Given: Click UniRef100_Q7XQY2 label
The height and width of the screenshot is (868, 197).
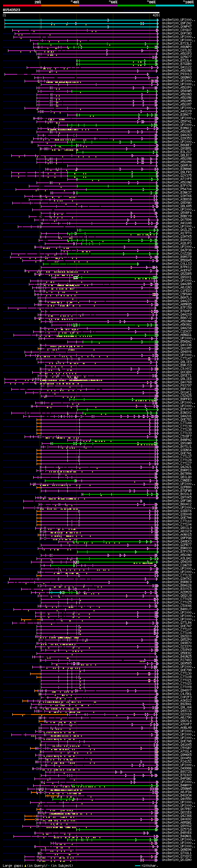Looking at the screenshot, I should tap(177, 856).
